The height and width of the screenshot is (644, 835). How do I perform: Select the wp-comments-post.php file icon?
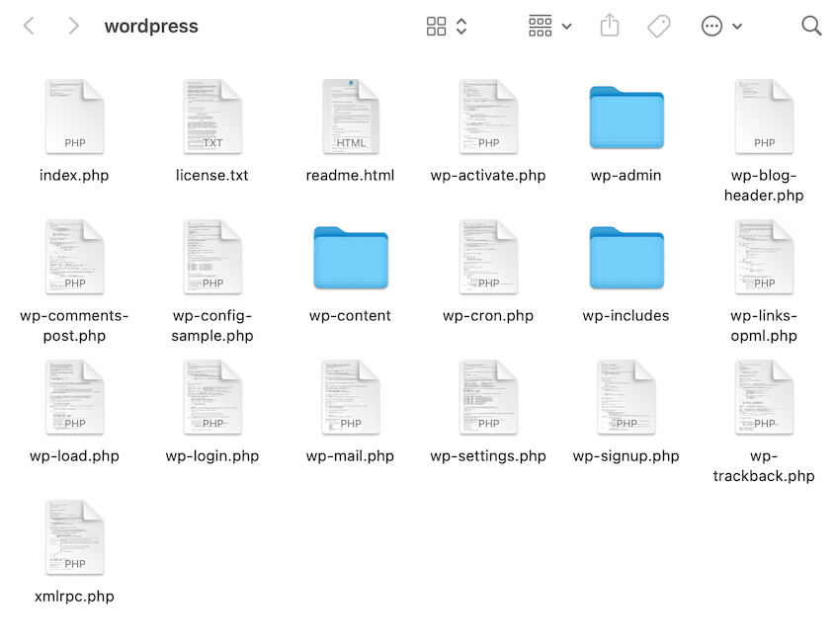pos(74,257)
